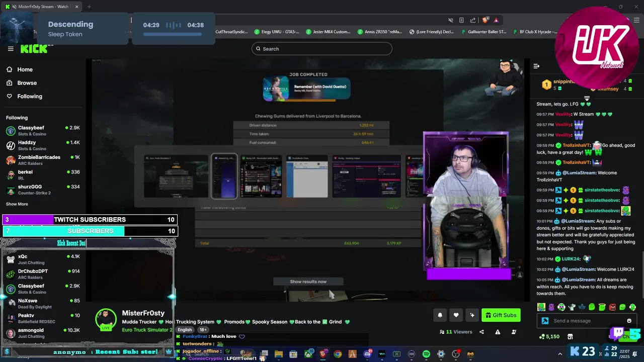Open ZombieBarricades channel in Following list
The width and height of the screenshot is (644, 362).
(43, 160)
